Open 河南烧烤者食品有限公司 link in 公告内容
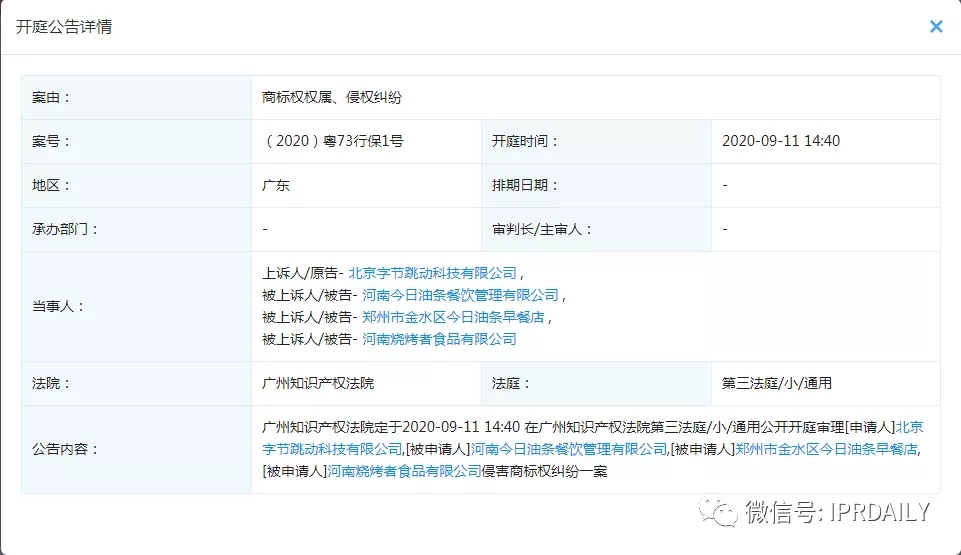This screenshot has height=555, width=961. click(x=405, y=471)
